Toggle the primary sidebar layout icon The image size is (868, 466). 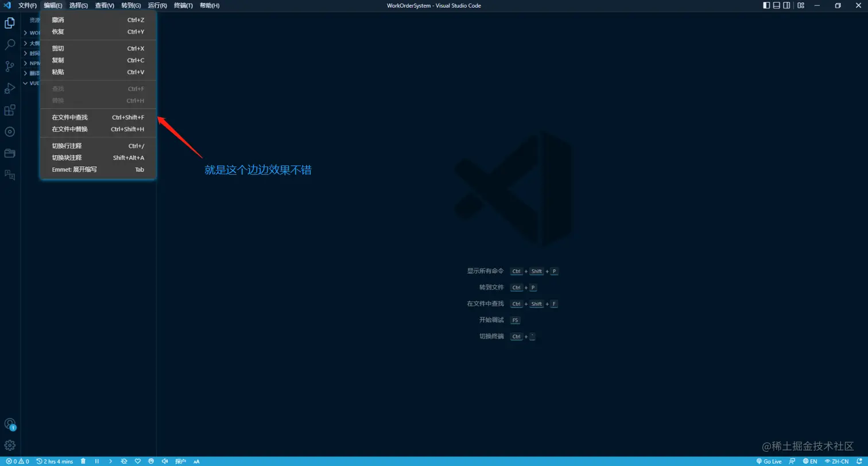(766, 5)
